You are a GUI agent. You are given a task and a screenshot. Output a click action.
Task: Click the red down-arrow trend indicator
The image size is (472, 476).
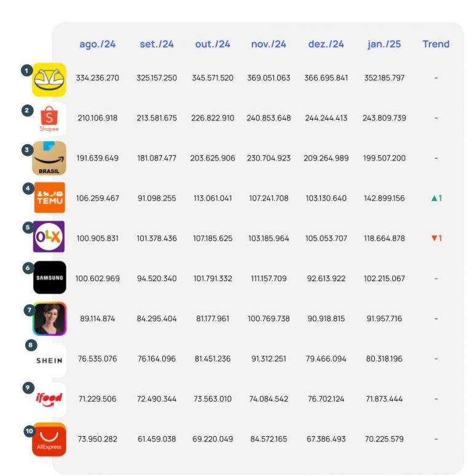pyautogui.click(x=436, y=238)
